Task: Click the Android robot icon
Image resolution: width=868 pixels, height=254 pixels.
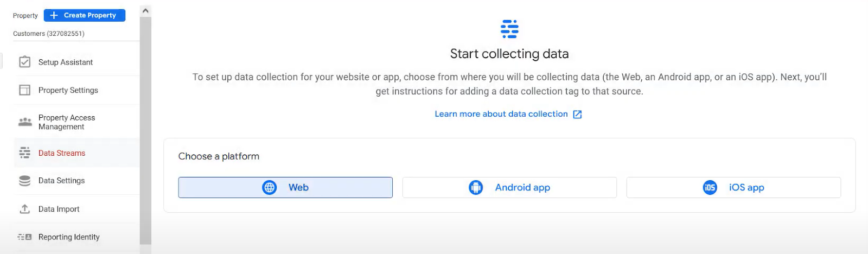Action: 476,188
